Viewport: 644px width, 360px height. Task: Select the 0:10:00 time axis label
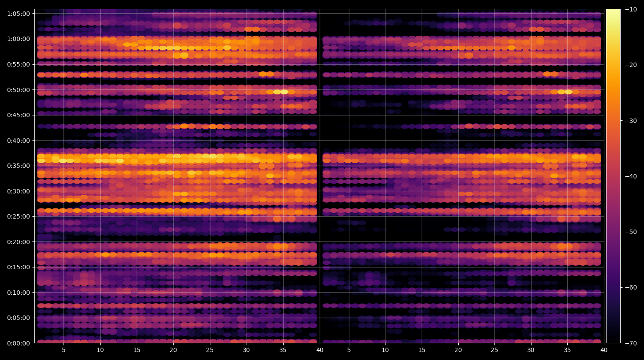19,293
